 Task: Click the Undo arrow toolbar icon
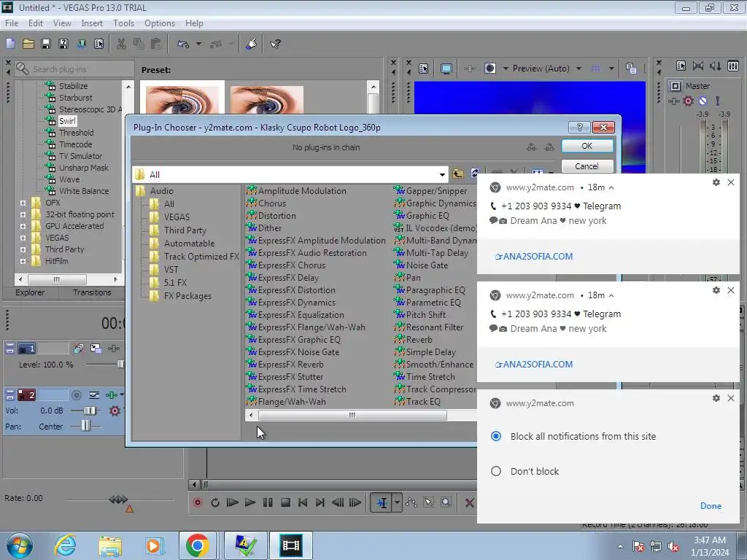(183, 44)
